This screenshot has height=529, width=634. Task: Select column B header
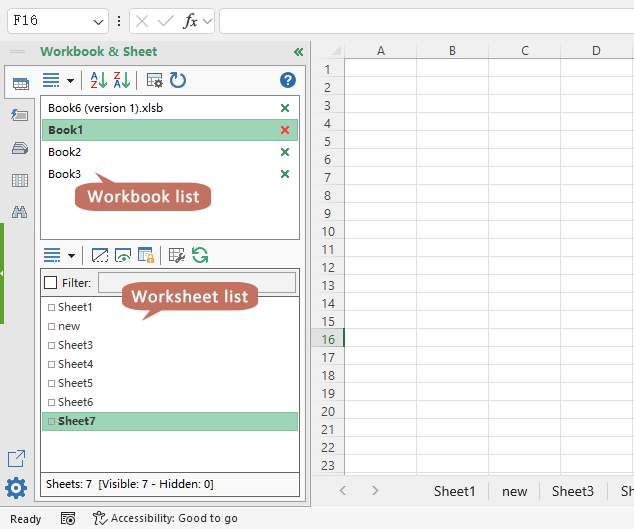pyautogui.click(x=452, y=51)
